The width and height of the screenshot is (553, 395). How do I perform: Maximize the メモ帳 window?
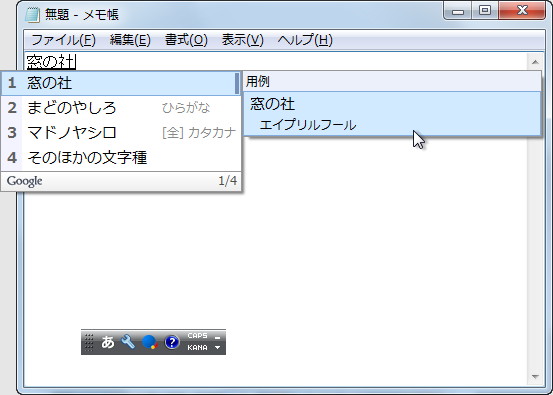click(x=485, y=11)
